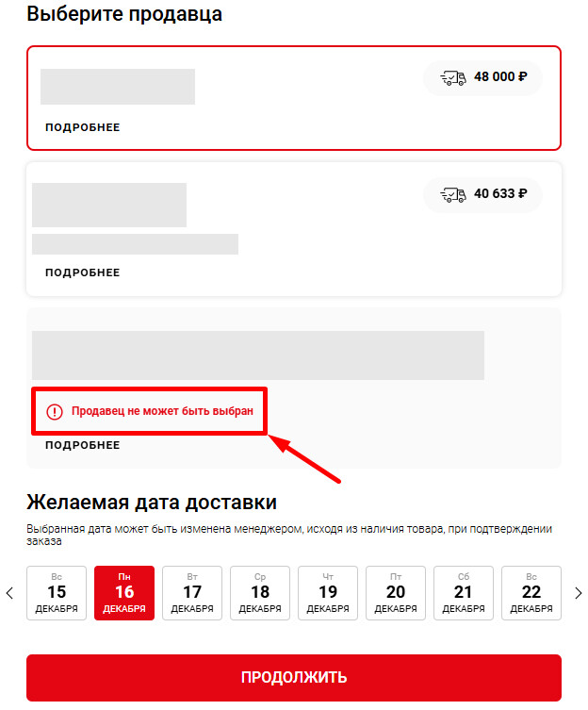Pick Tuesday 17 December as delivery date
Viewport: 588px width, 710px height.
pos(192,593)
